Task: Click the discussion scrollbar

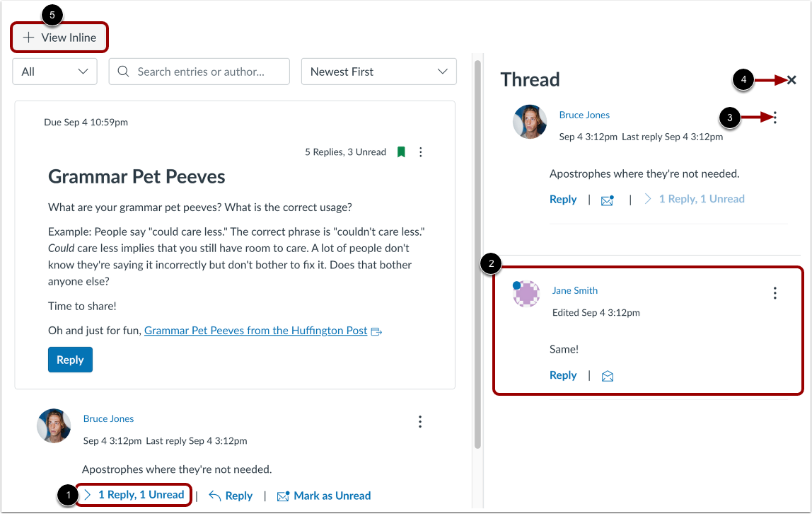Action: [477, 254]
